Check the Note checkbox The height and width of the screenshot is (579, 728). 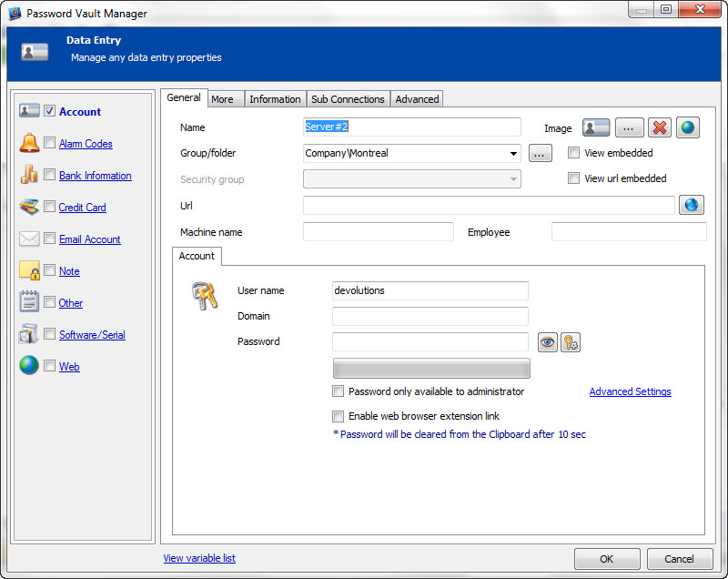[x=50, y=269]
